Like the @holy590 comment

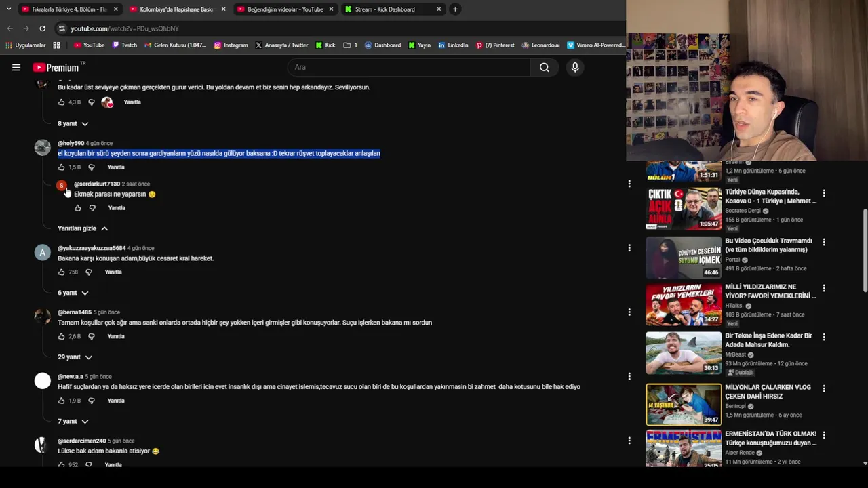click(x=62, y=167)
